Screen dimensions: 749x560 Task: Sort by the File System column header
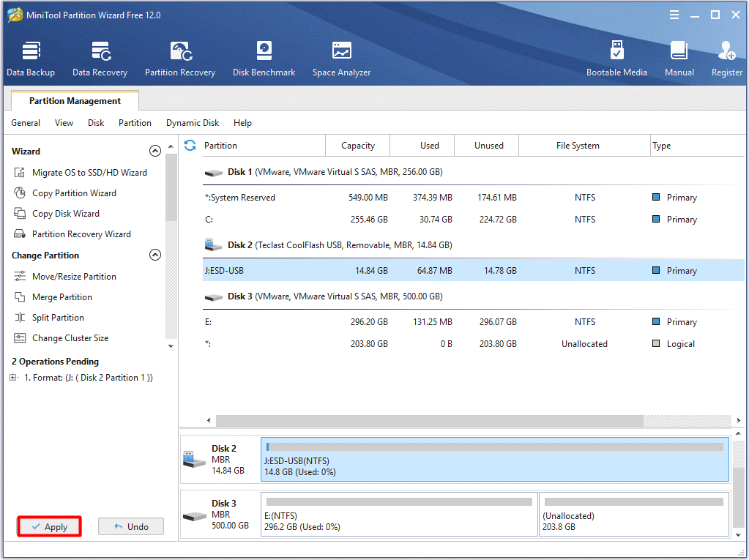pyautogui.click(x=585, y=146)
